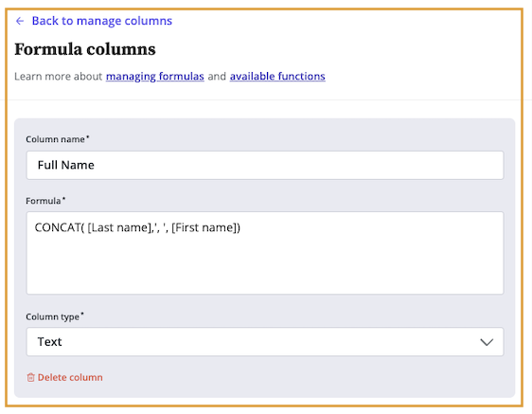Click the Full Name text in input
This screenshot has width=532, height=414.
point(66,165)
